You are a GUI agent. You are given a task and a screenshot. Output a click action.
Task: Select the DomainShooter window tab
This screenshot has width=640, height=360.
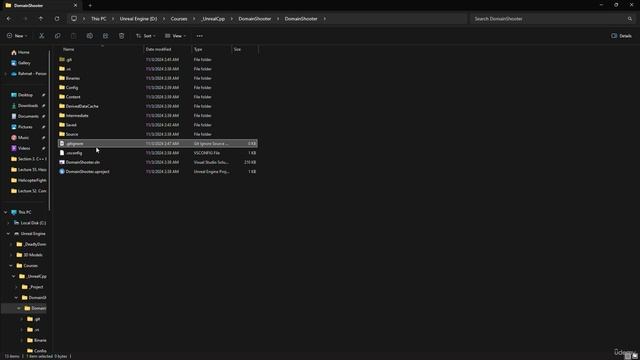[41, 6]
